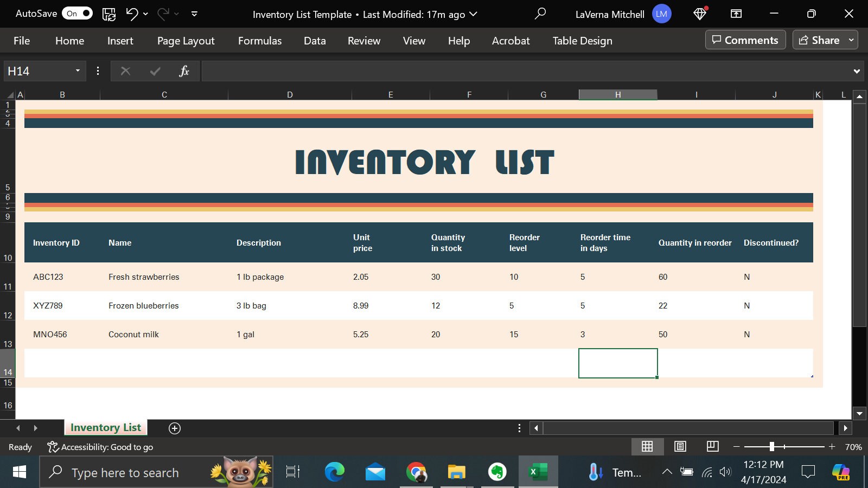Screen dimensions: 868x488
Task: Toggle AutoSave off
Action: point(76,14)
